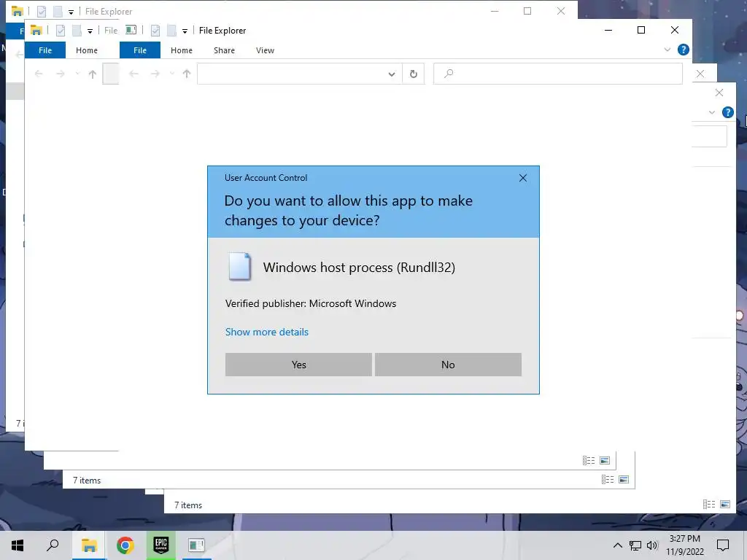Open the Windows Start menu

(18, 545)
